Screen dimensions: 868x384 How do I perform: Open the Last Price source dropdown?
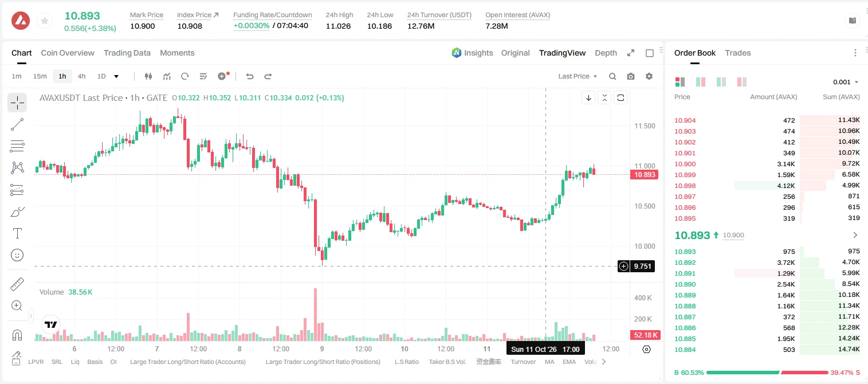pyautogui.click(x=578, y=76)
